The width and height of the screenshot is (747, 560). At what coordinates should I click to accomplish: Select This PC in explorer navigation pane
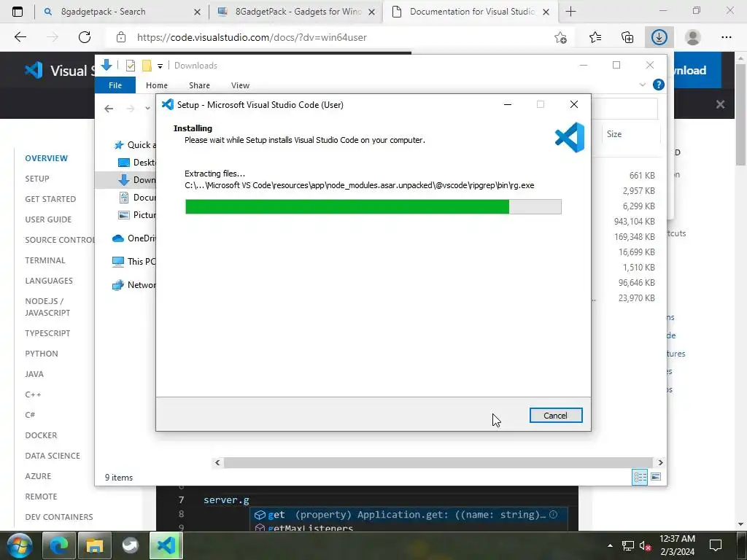(134, 262)
